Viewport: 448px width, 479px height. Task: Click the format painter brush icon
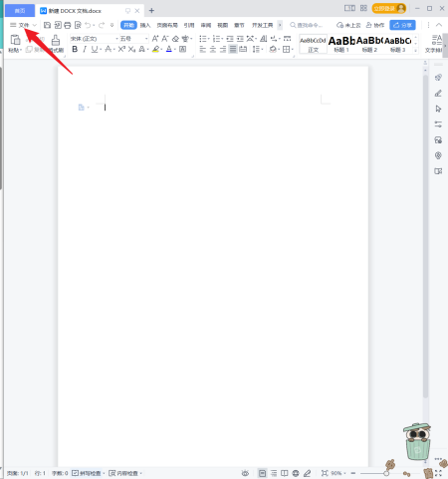(x=56, y=40)
